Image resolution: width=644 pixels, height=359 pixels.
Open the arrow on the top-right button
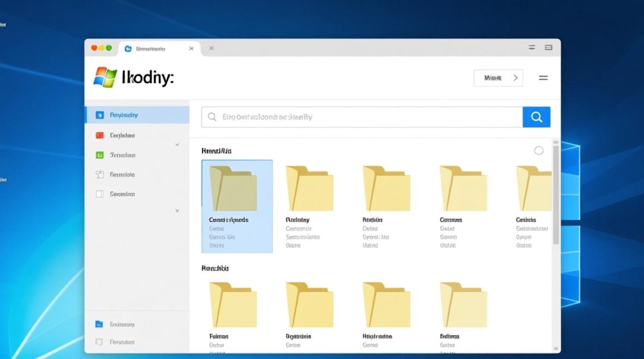(x=516, y=78)
